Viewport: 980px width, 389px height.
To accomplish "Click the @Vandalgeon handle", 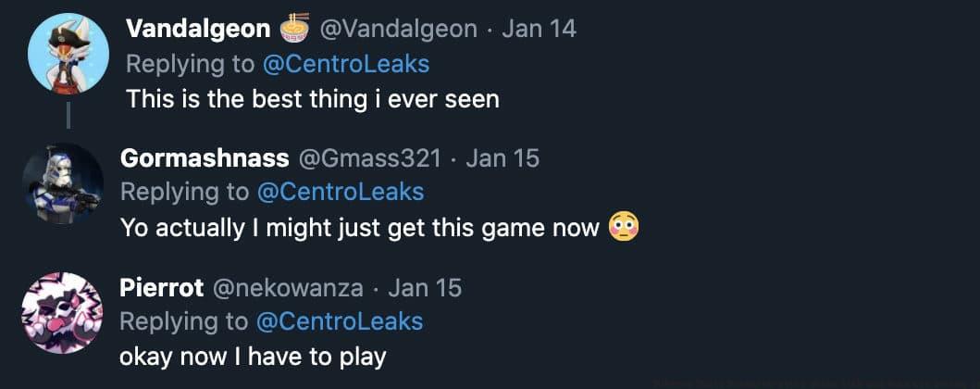I will pos(399,29).
